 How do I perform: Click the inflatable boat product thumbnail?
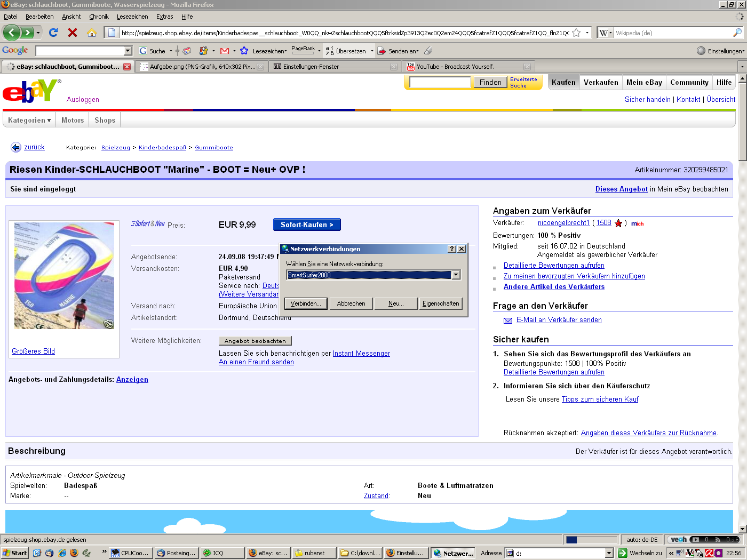64,275
